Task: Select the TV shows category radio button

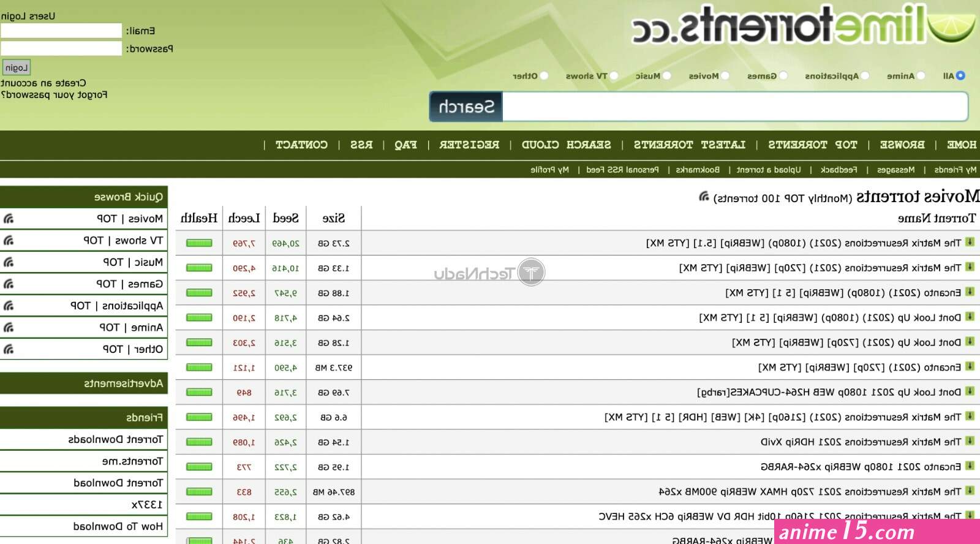Action: (x=614, y=75)
